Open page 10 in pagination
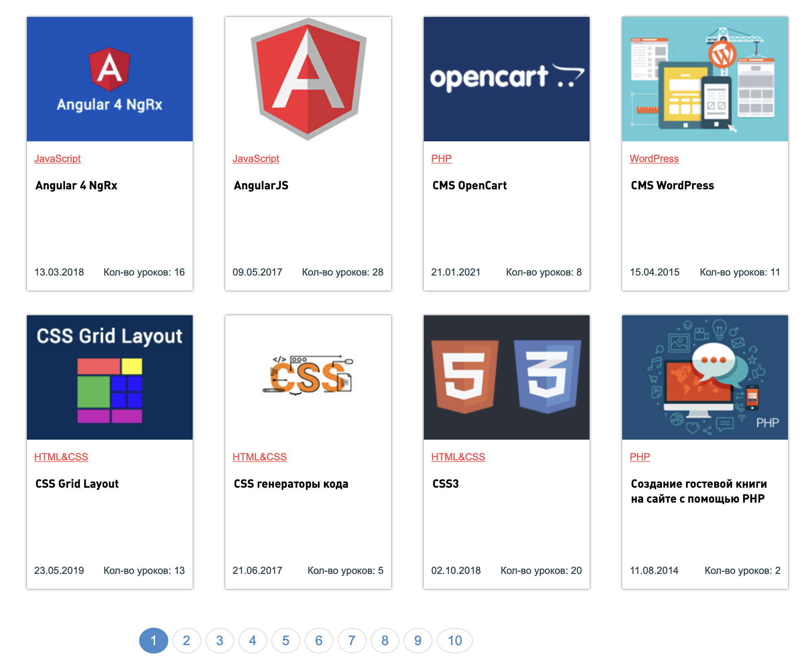 pyautogui.click(x=455, y=641)
